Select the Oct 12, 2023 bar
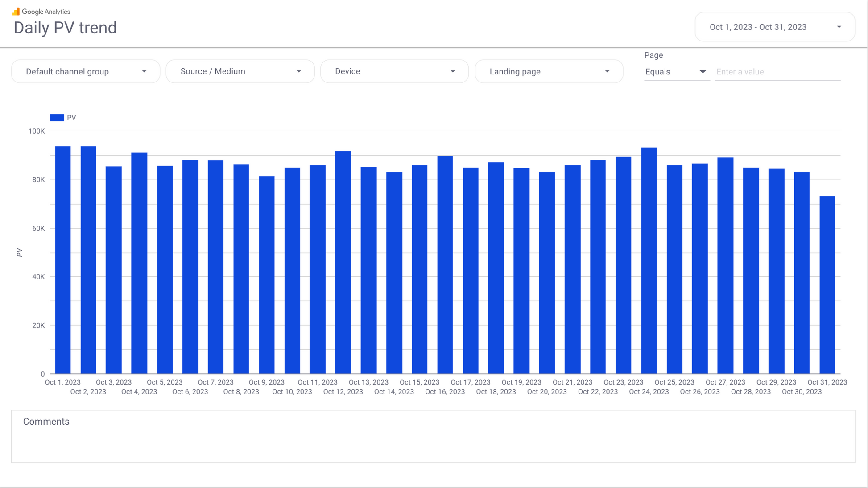Image resolution: width=868 pixels, height=488 pixels. coord(343,262)
